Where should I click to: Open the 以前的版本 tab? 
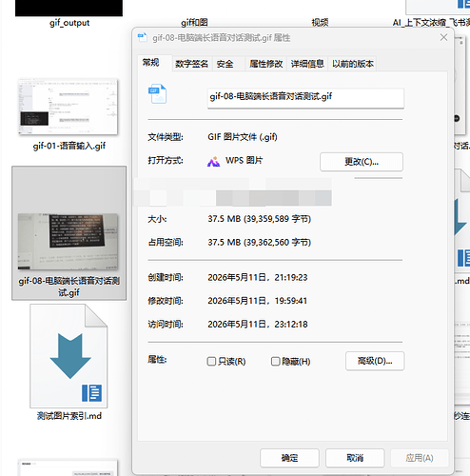(353, 64)
